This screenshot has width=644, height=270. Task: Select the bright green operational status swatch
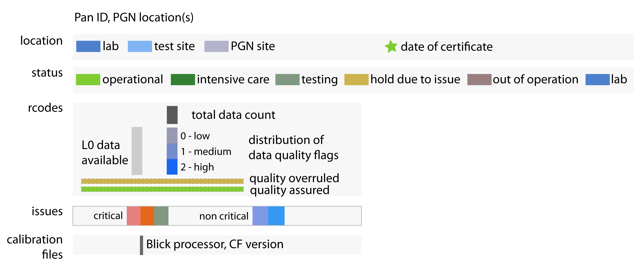[x=88, y=80]
